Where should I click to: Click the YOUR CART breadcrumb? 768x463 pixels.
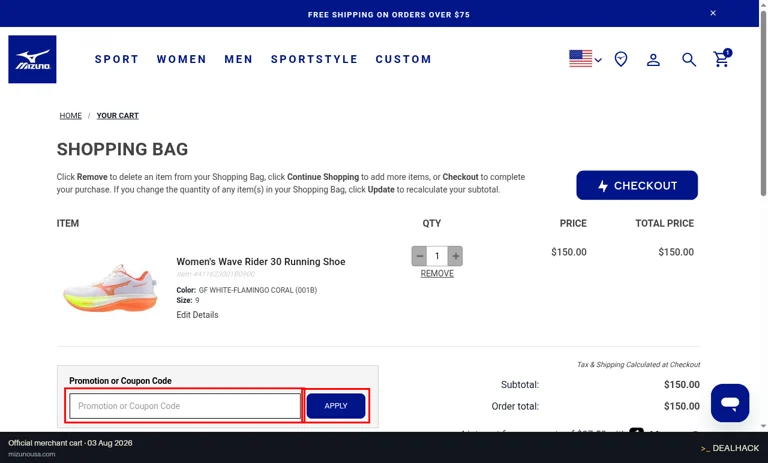click(x=118, y=116)
